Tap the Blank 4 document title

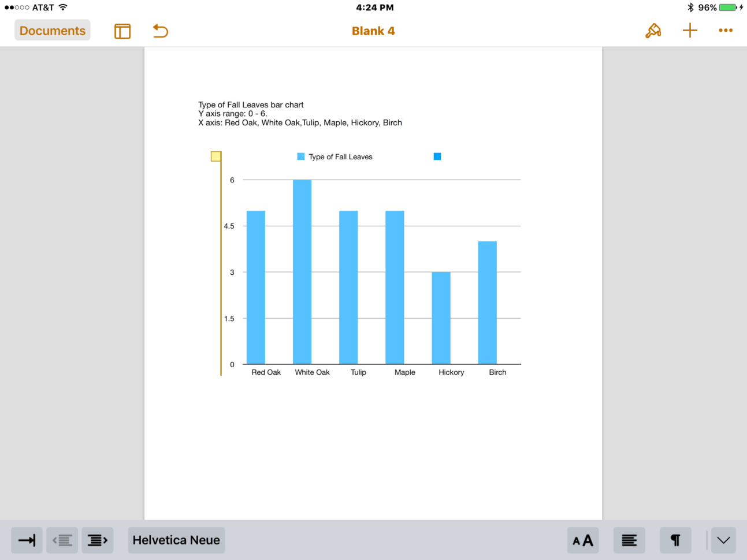373,30
